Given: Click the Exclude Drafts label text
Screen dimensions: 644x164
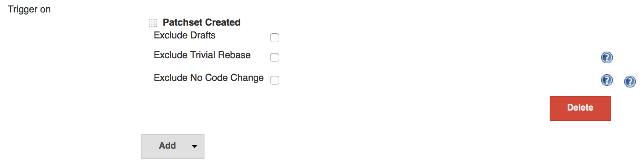Looking at the screenshot, I should tap(184, 35).
